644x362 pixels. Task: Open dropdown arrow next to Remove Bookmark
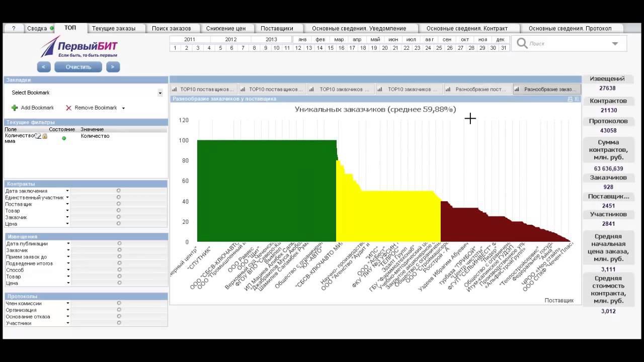coord(123,108)
